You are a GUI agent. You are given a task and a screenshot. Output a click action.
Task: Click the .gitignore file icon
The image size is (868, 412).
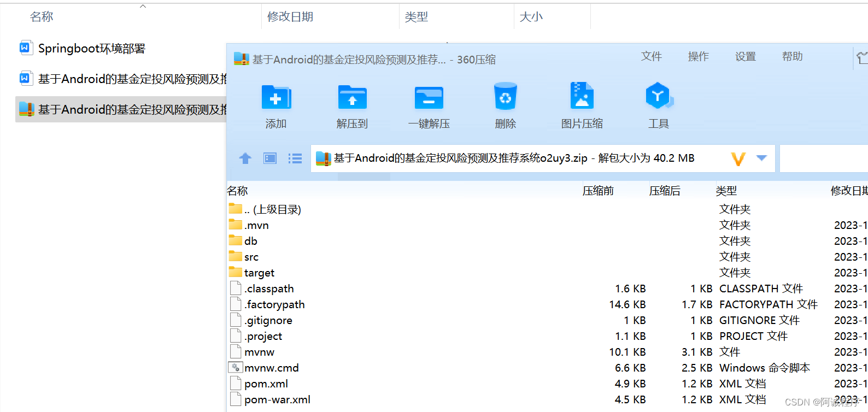click(236, 320)
